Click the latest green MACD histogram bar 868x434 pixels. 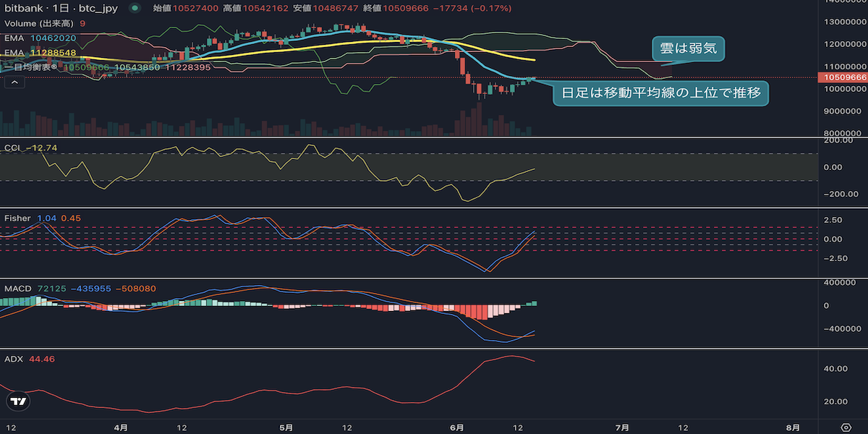534,303
